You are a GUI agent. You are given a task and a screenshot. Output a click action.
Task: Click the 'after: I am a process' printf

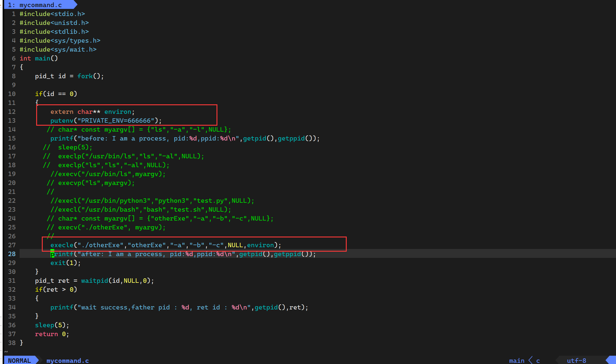coord(183,254)
